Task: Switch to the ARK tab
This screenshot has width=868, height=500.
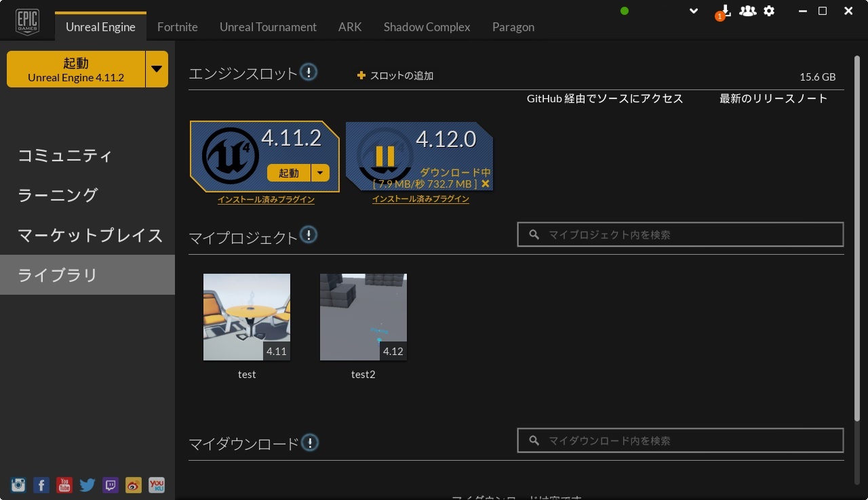Action: point(350,27)
